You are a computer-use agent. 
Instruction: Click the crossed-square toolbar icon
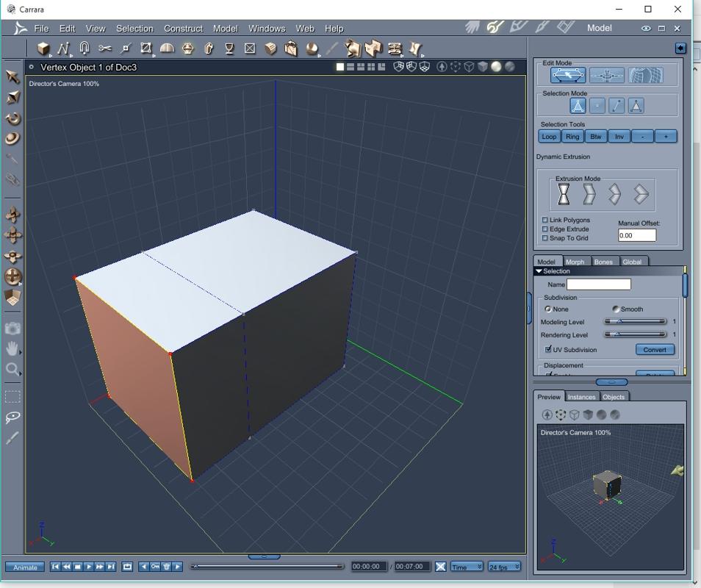tap(250, 49)
